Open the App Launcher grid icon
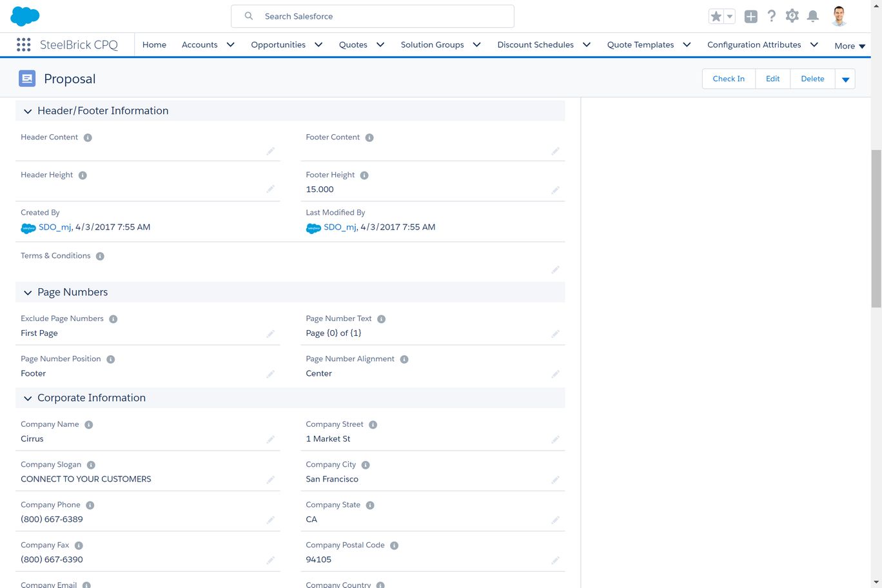This screenshot has width=882, height=588. point(24,44)
